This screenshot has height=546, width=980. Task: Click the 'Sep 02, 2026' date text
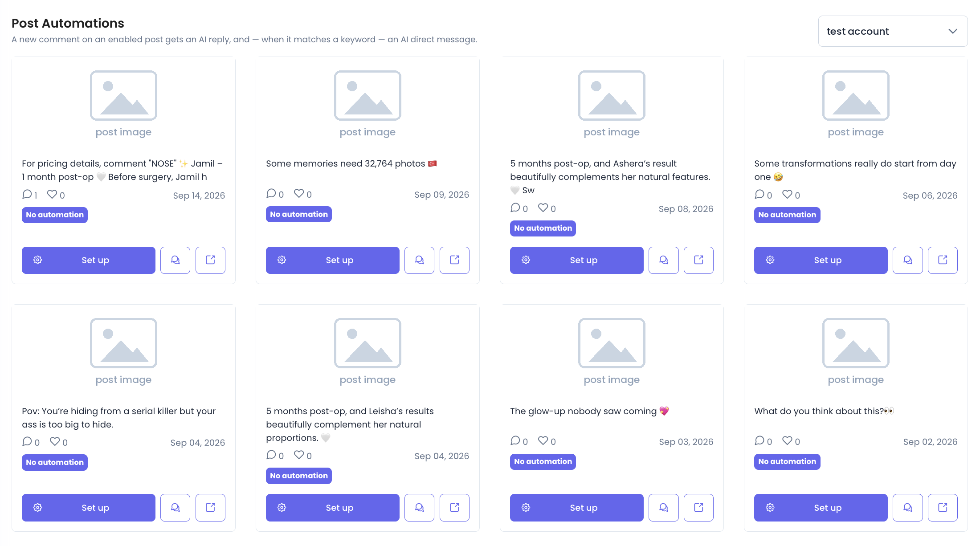[x=930, y=442]
